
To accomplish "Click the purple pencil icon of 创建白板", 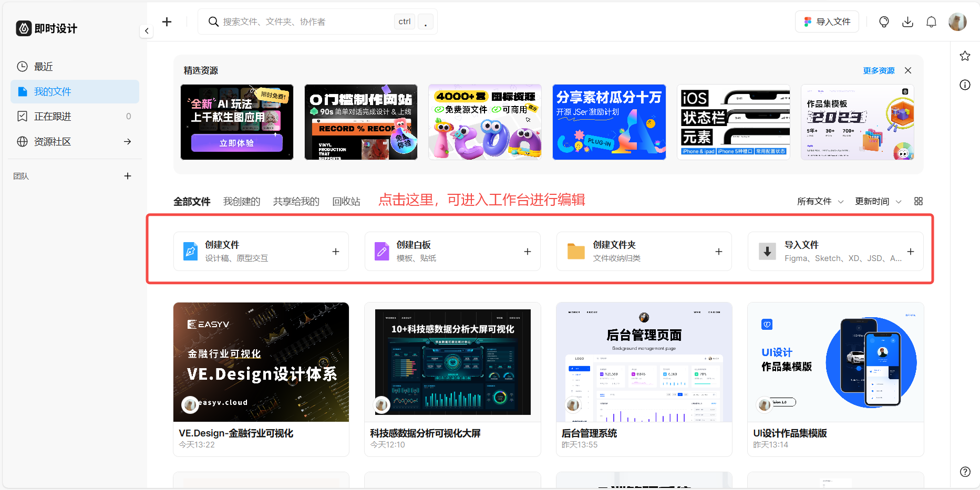I will coord(381,252).
